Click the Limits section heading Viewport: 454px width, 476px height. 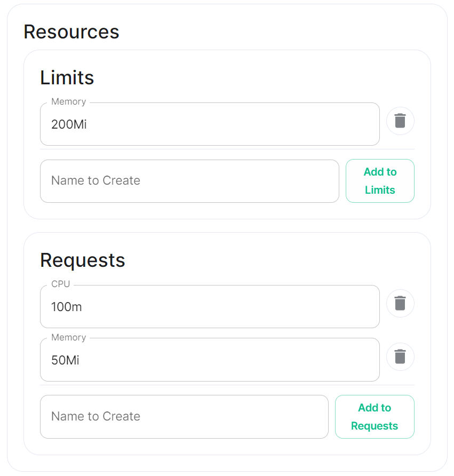(x=67, y=78)
